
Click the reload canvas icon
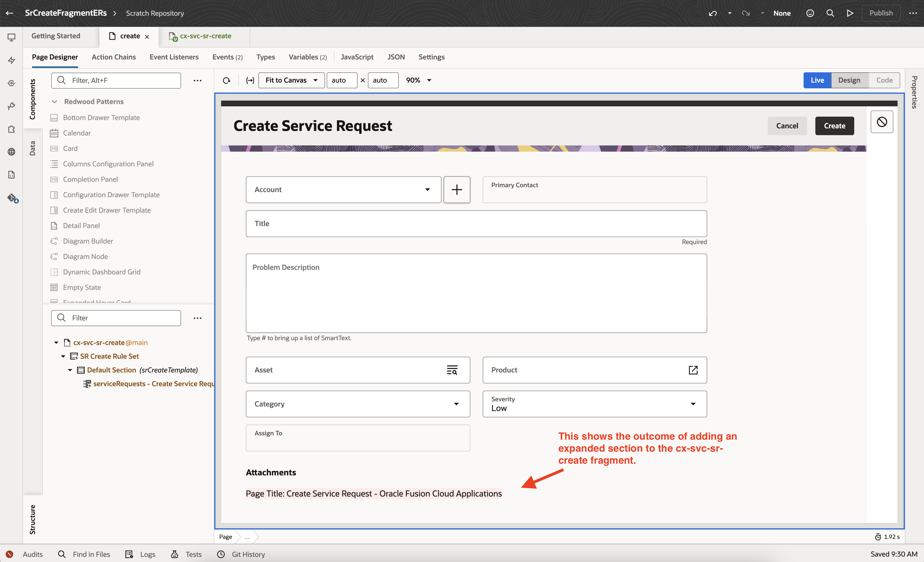click(227, 80)
